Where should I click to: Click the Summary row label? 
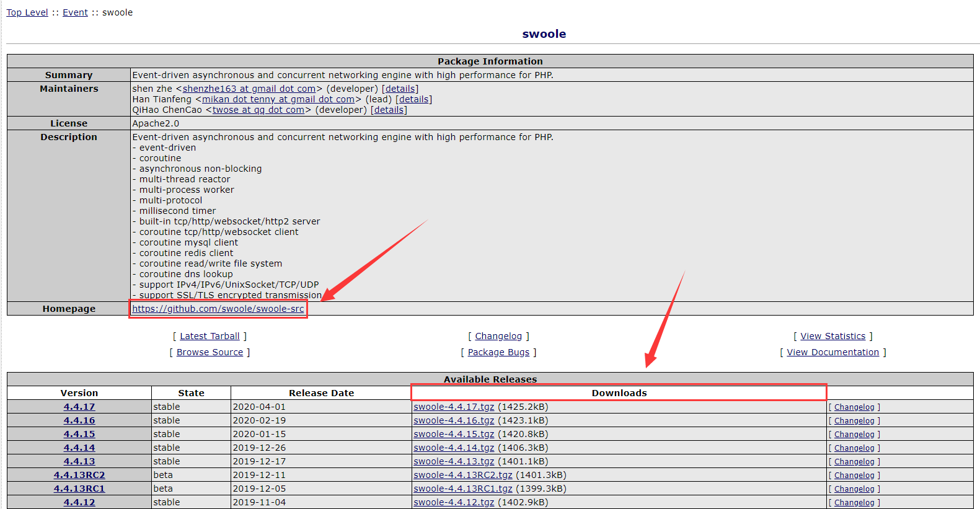click(x=69, y=75)
